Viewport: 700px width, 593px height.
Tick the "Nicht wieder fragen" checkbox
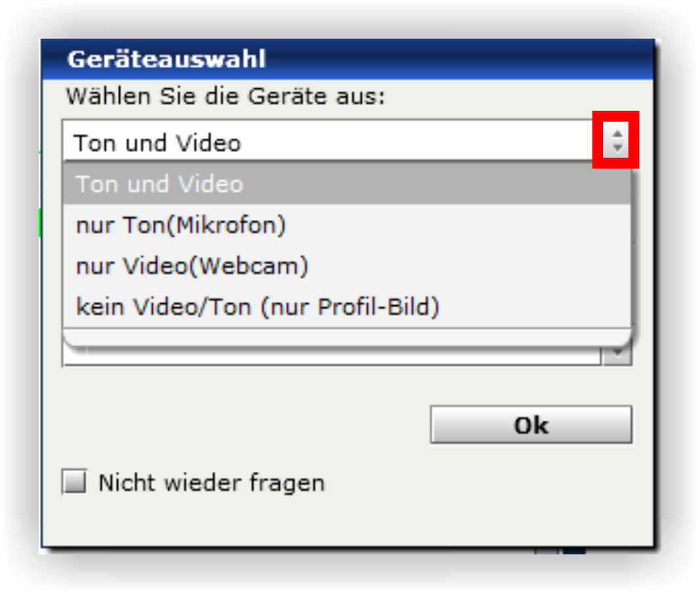(x=74, y=482)
